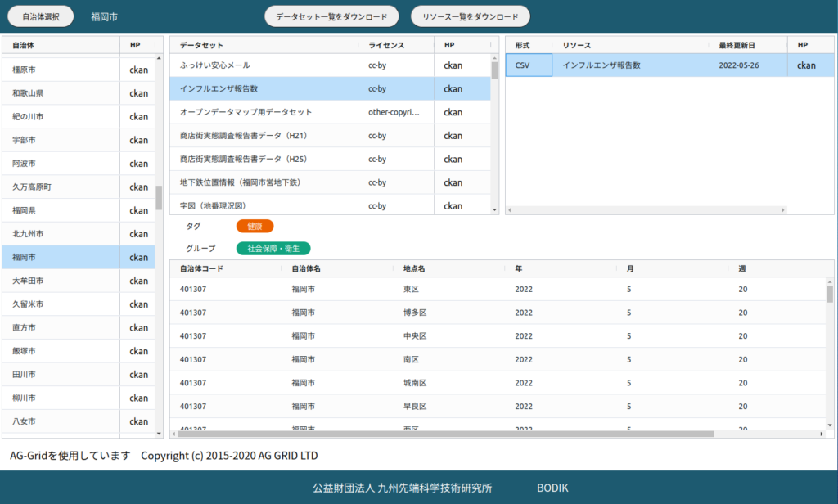The image size is (838, 504).
Task: Open ckan link for ふっけい安心メール dataset
Action: [453, 65]
